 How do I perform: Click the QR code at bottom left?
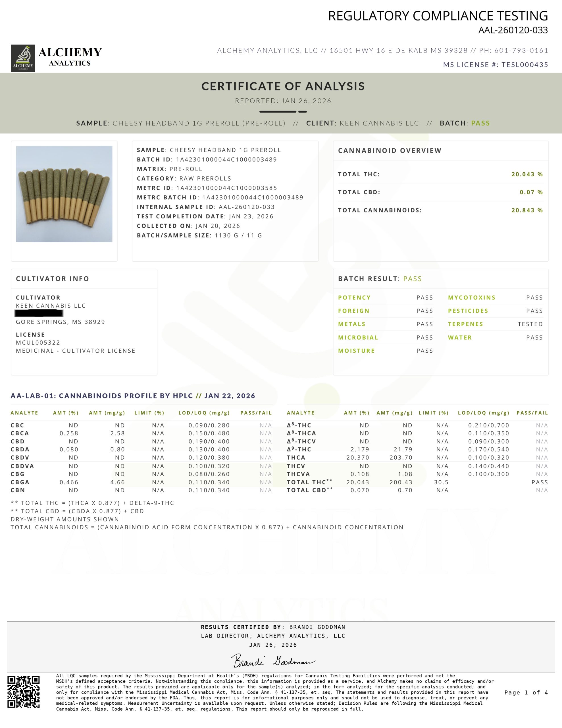pos(24,692)
